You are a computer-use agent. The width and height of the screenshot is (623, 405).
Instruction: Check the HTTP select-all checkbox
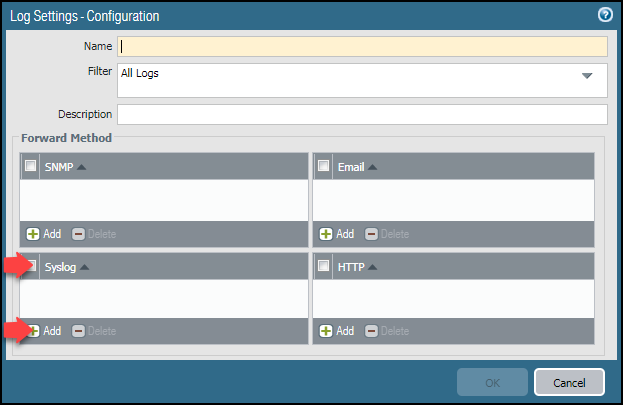tap(323, 265)
